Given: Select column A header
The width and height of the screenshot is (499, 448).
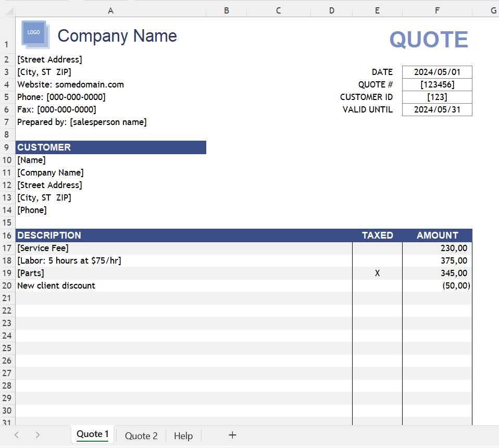Looking at the screenshot, I should pos(111,11).
